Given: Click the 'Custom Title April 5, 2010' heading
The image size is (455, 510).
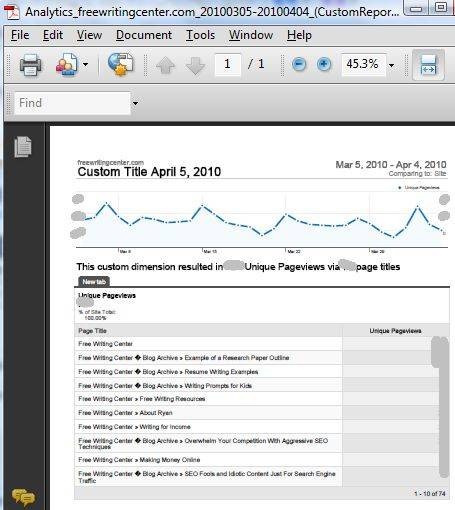Looking at the screenshot, I should 149,172.
